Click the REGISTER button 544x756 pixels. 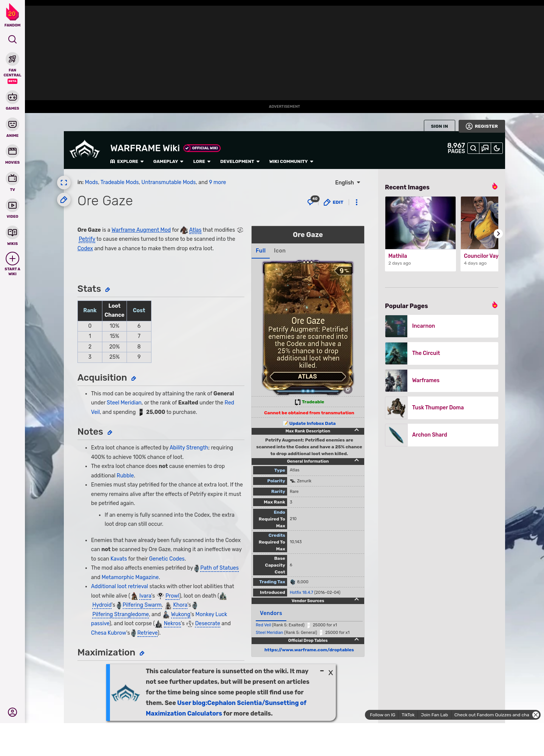[482, 126]
